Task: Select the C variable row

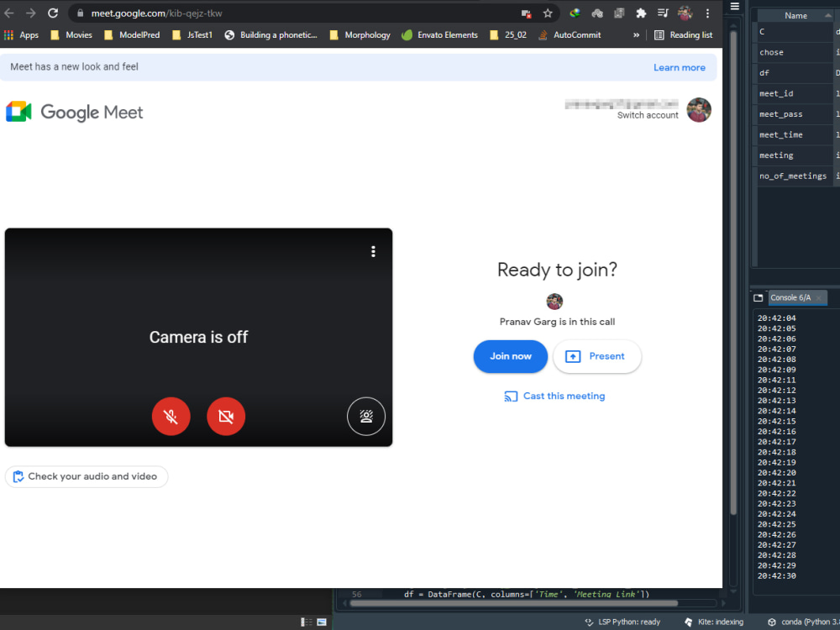Action: (x=795, y=32)
